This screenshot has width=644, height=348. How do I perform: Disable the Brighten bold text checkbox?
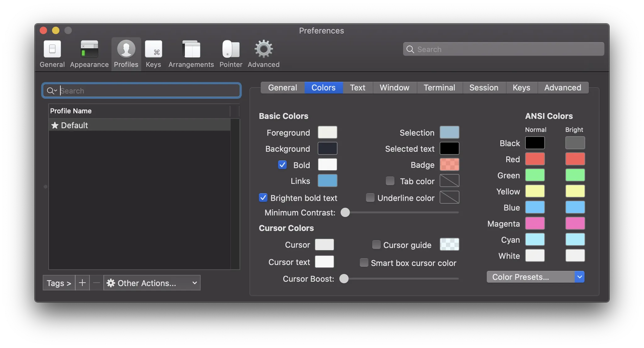tap(263, 198)
